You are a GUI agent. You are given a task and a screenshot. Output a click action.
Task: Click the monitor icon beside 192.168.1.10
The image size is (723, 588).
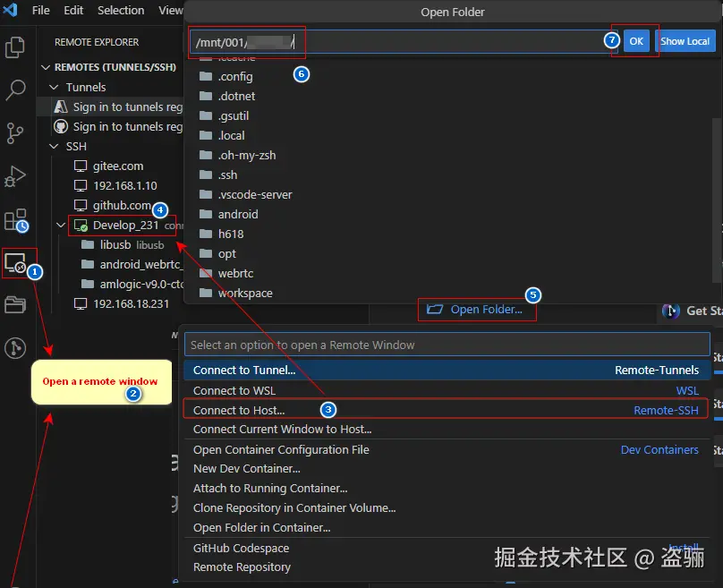pyautogui.click(x=81, y=186)
